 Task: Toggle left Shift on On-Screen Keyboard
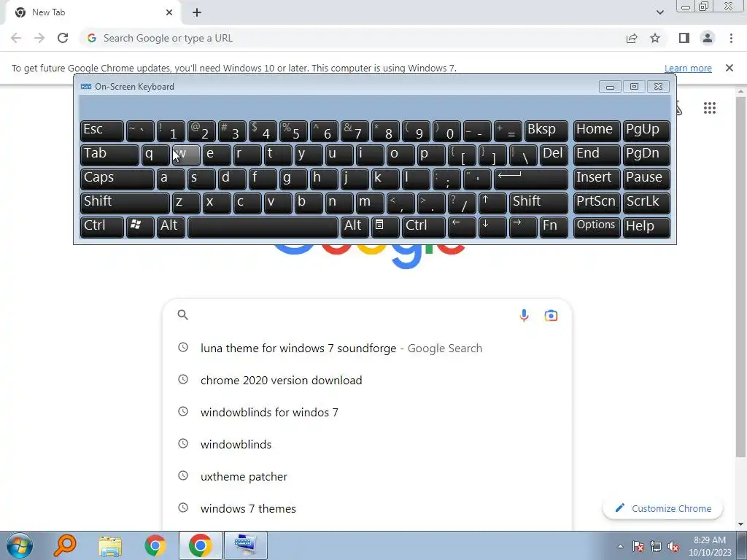point(125,203)
